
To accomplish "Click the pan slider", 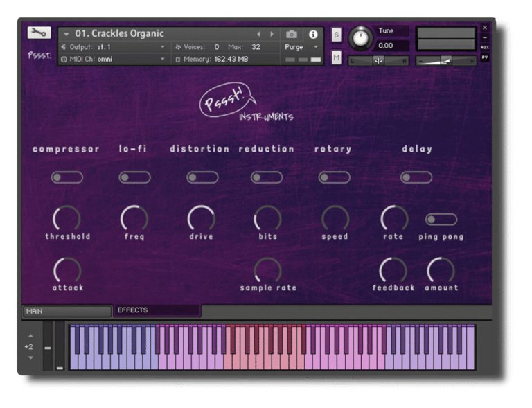I will [378, 61].
